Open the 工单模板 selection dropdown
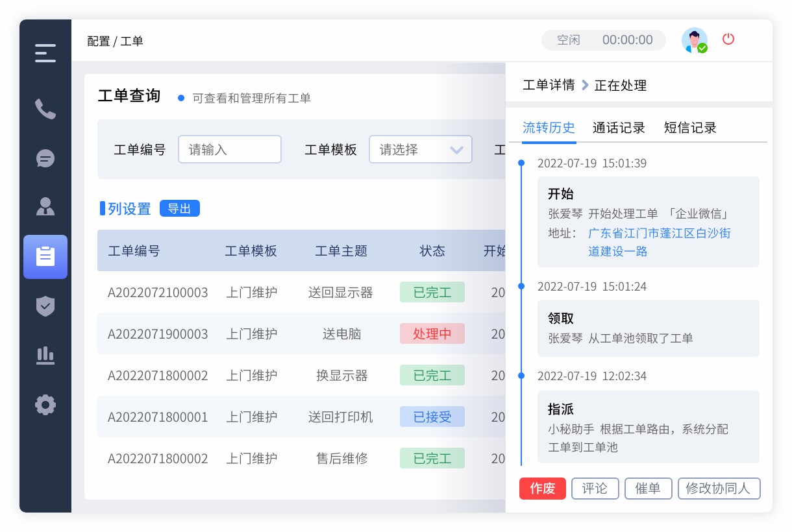Image resolution: width=792 pixels, height=532 pixels. [420, 149]
